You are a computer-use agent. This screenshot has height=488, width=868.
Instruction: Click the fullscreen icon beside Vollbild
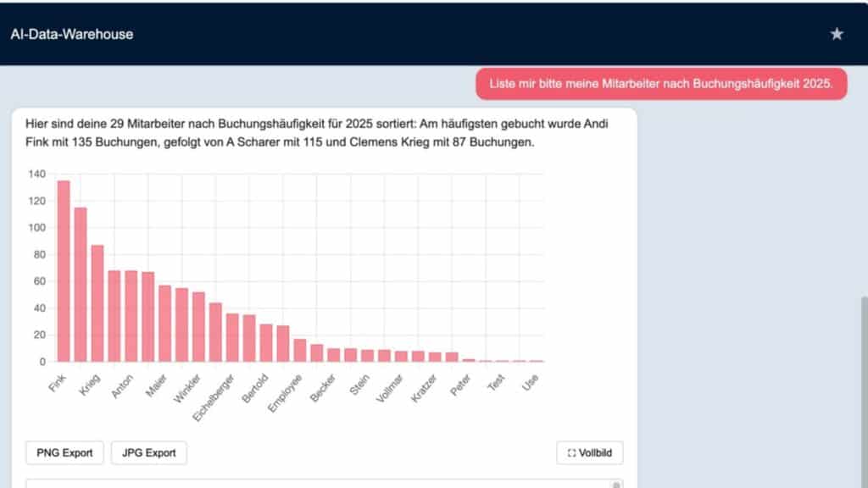571,453
